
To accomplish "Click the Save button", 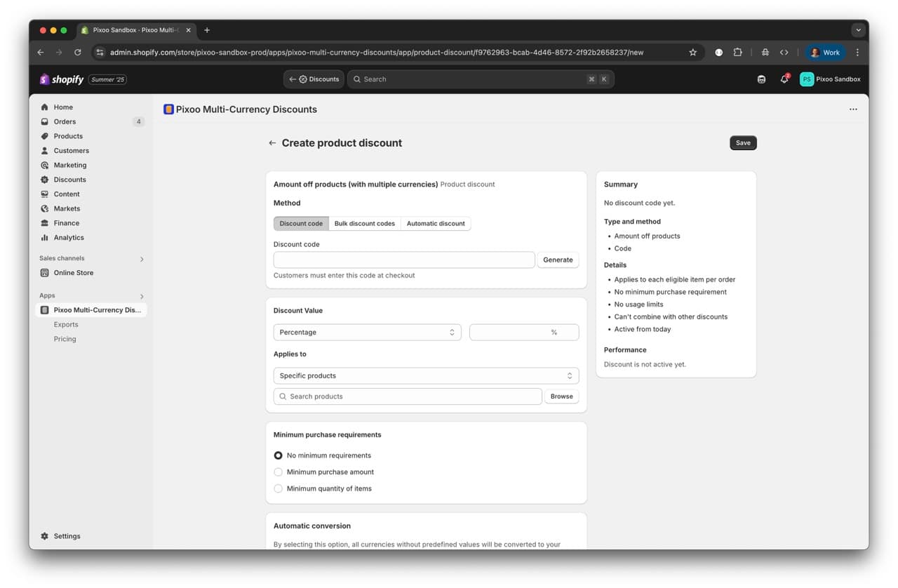I will [x=743, y=143].
